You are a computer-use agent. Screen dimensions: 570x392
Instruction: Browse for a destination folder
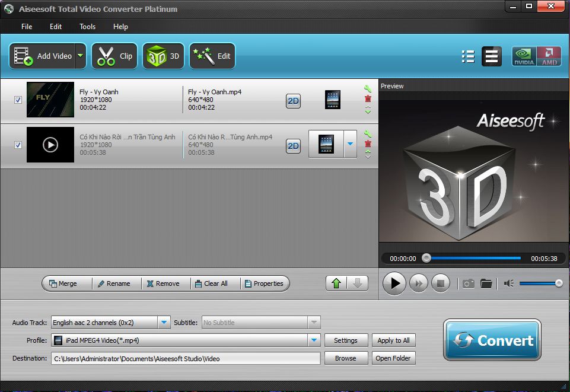346,358
